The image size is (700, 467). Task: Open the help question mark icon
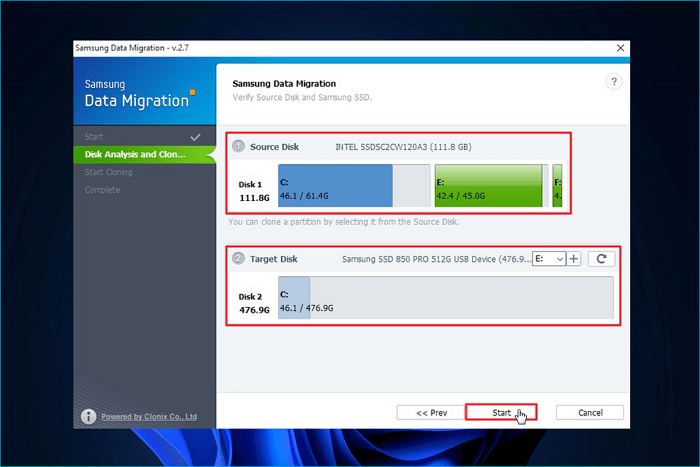pos(614,82)
